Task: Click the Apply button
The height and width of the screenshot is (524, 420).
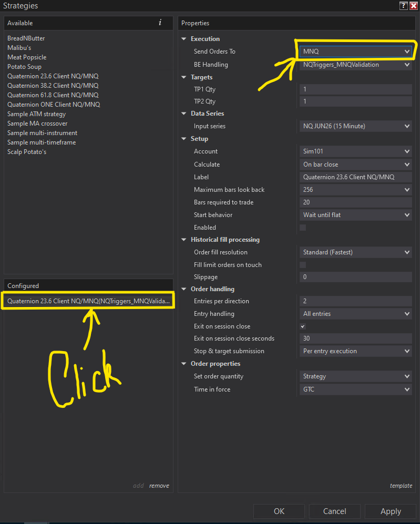Action: click(x=391, y=511)
